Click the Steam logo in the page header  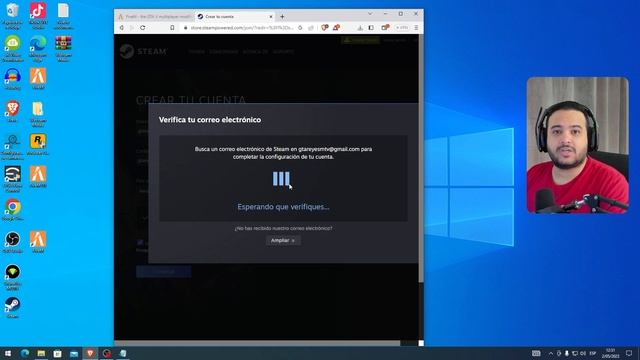tap(143, 51)
